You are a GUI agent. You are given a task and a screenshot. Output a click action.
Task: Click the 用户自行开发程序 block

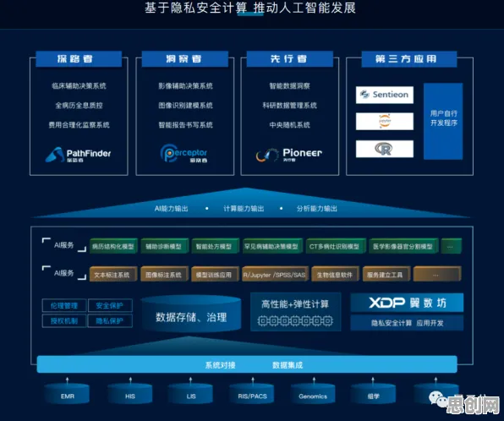pyautogui.click(x=443, y=121)
